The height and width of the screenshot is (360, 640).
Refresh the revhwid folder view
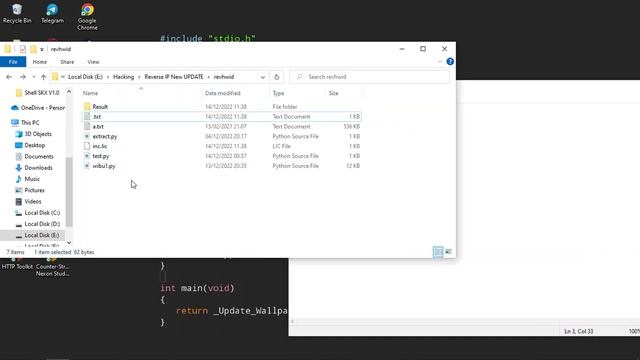(x=276, y=77)
